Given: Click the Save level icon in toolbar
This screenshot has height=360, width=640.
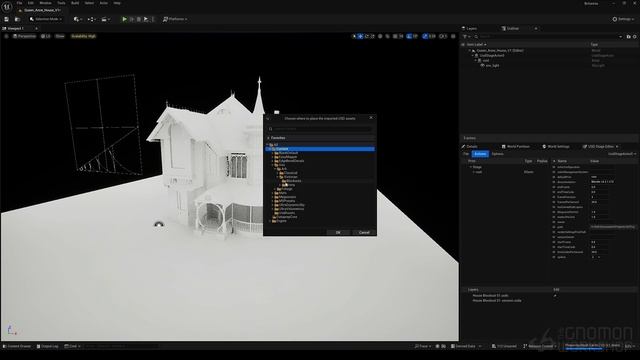Looking at the screenshot, I should (7, 19).
